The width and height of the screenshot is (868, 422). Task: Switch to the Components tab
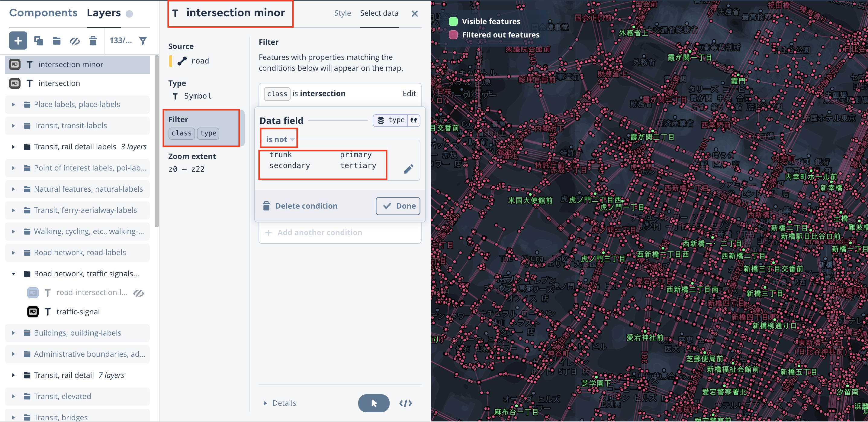coord(43,13)
